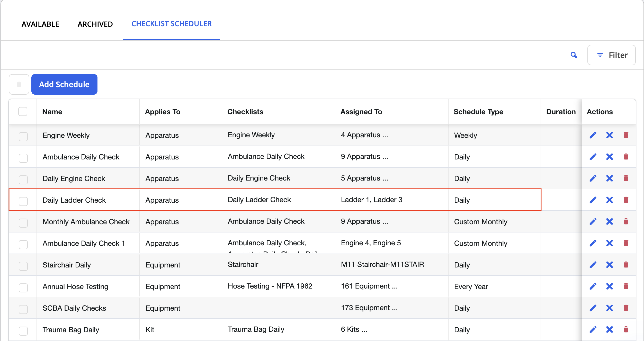Click the bulk delete trash button
Screen dimensions: 644x341
pos(19,84)
